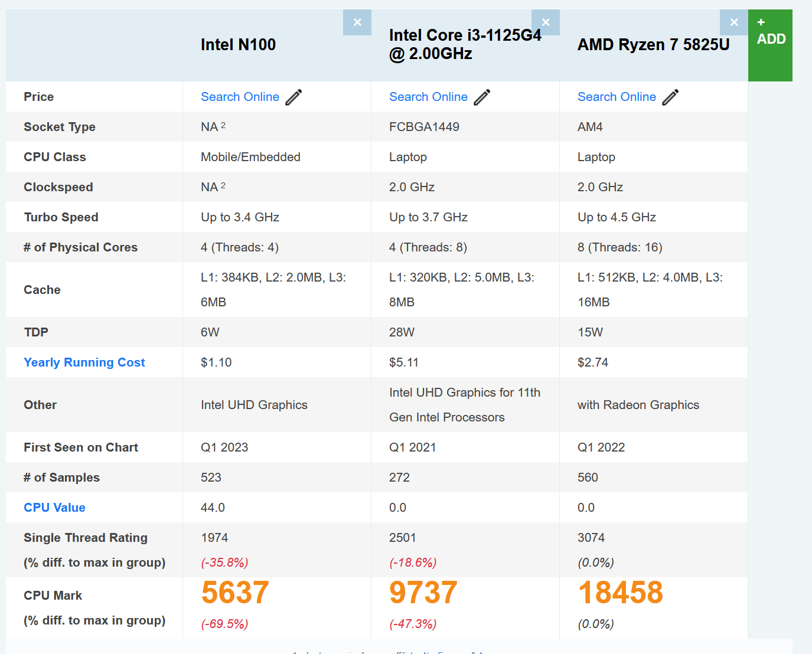812x654 pixels.
Task: Click the Up to 4.5 GHz turbo value
Action: [x=617, y=217]
